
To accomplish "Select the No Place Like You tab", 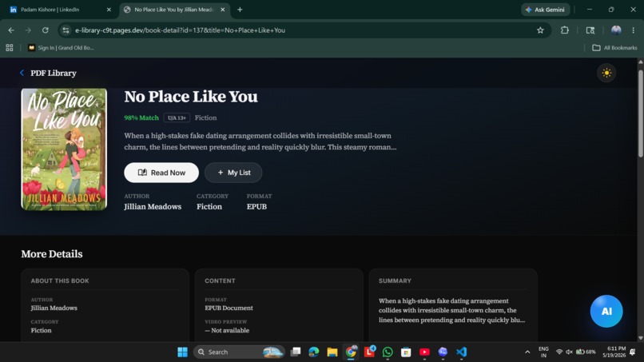I will (174, 10).
